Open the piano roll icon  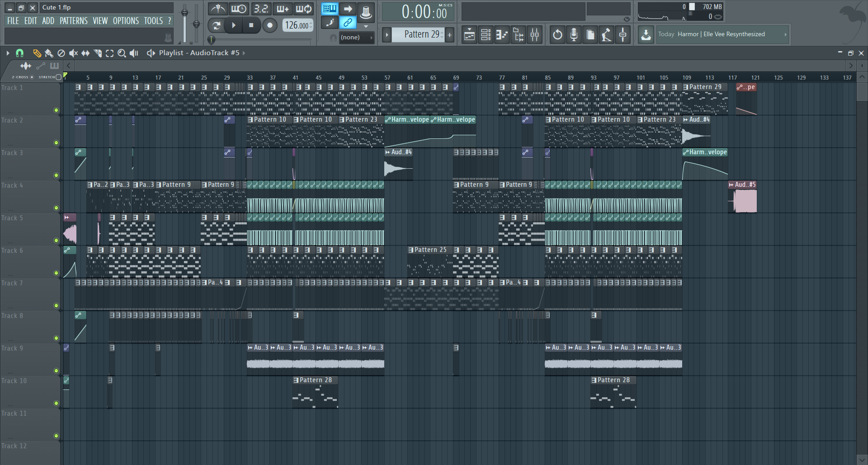[x=502, y=35]
